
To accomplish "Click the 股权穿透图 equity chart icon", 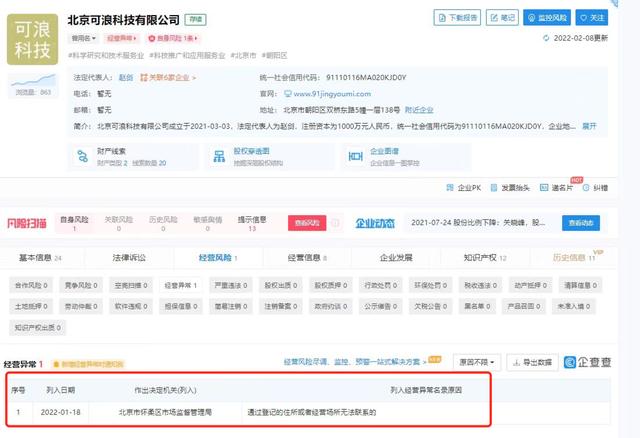I will point(219,156).
